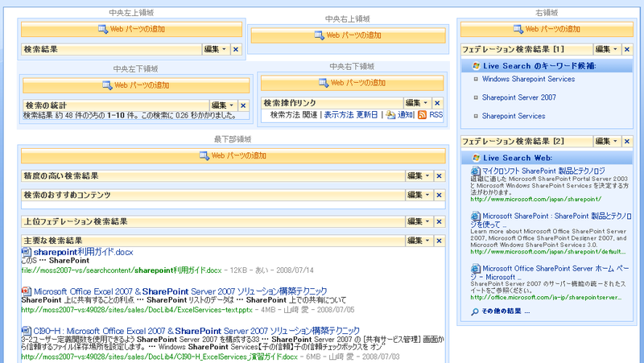The width and height of the screenshot is (644, 363).
Task: Click その他の結果 link
Action: tap(506, 311)
